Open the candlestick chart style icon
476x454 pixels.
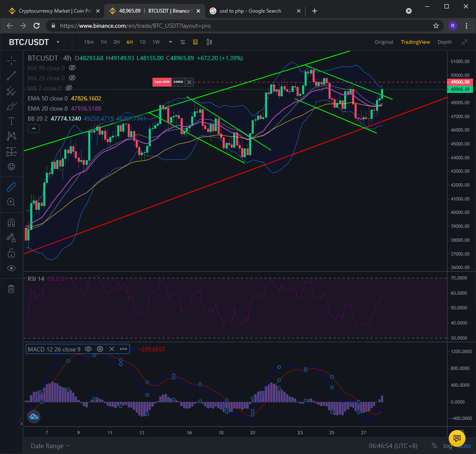click(210, 42)
